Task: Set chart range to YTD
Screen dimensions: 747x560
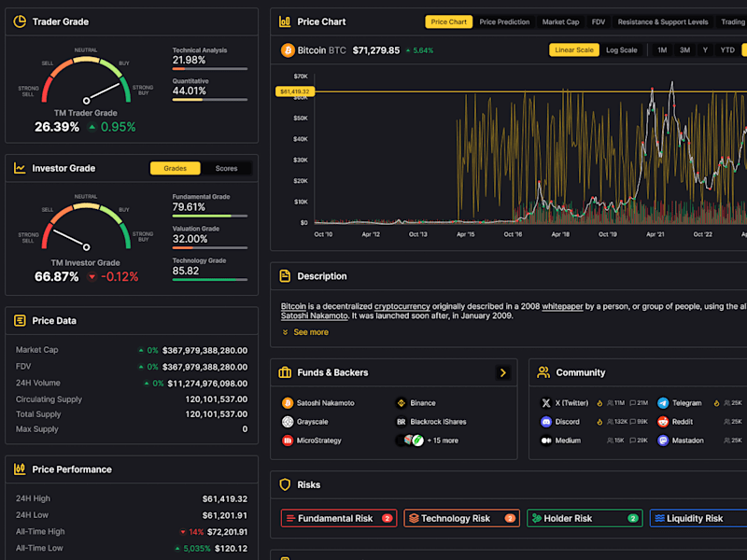Action: [x=727, y=50]
